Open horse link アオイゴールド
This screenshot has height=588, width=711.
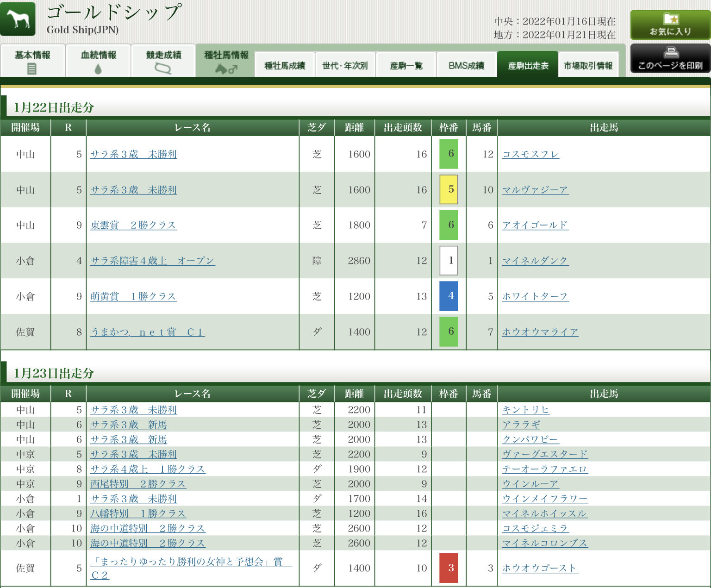[535, 225]
